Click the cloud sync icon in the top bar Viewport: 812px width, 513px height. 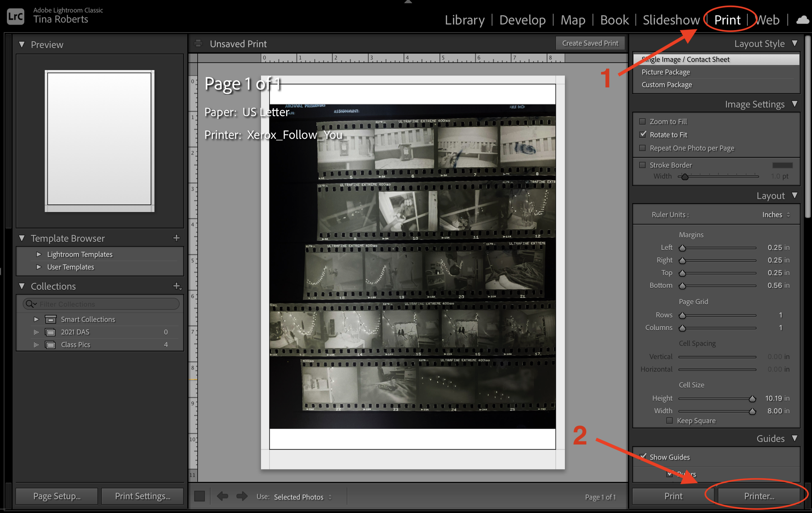(802, 20)
